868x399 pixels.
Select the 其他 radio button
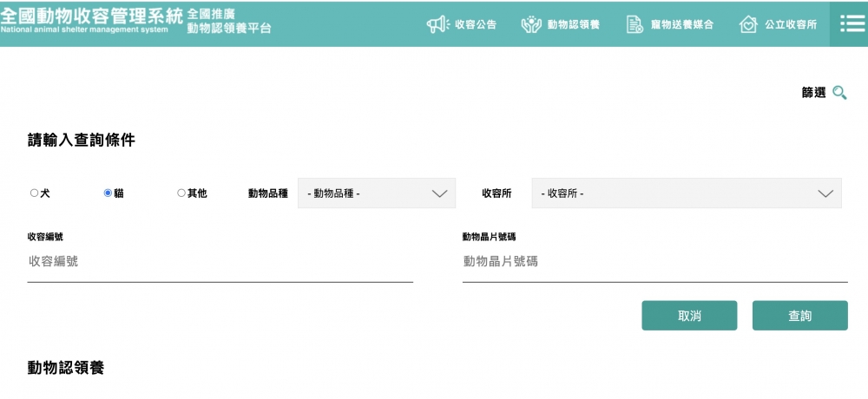(x=181, y=193)
